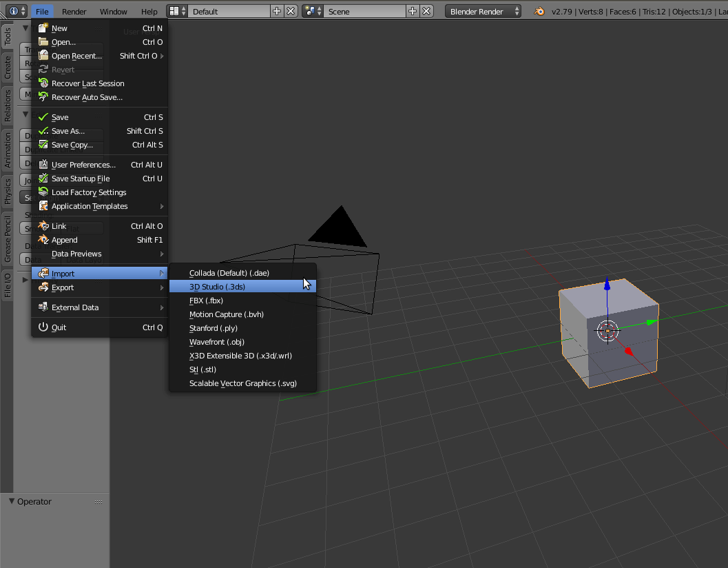728x568 pixels.
Task: Click the Application Templates icon
Action: click(43, 206)
